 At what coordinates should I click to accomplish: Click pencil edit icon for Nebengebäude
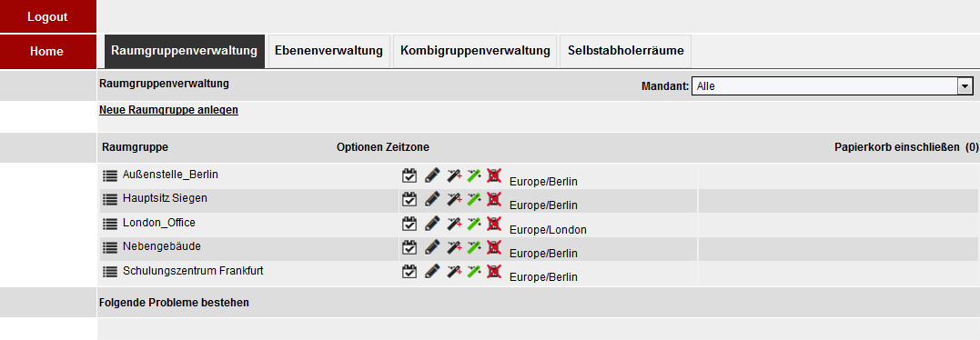tap(432, 247)
